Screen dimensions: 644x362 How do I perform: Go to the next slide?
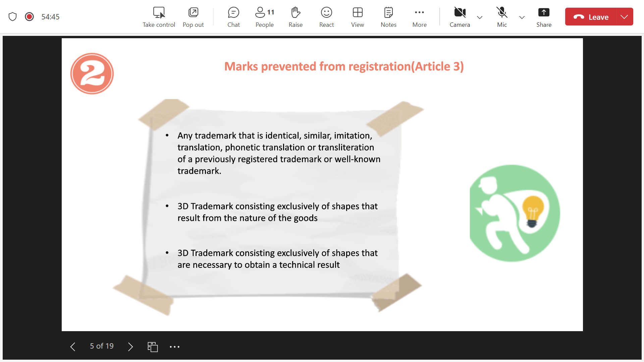[x=130, y=347]
